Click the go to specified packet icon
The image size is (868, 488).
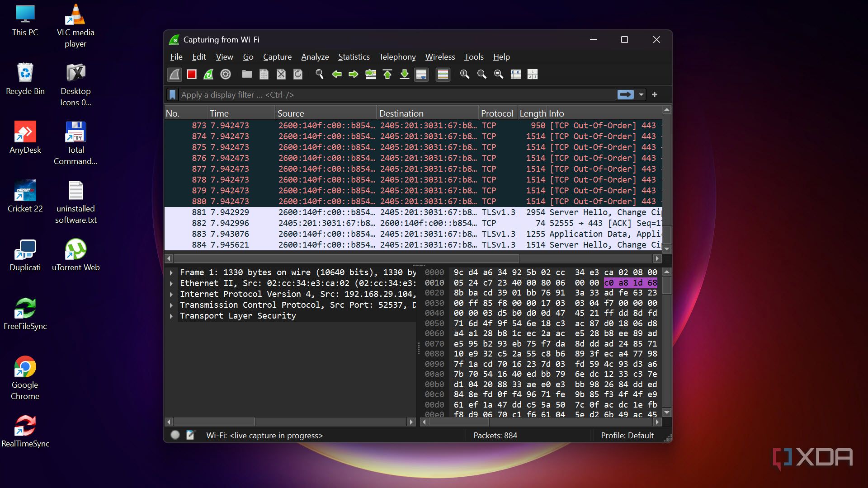(x=371, y=74)
